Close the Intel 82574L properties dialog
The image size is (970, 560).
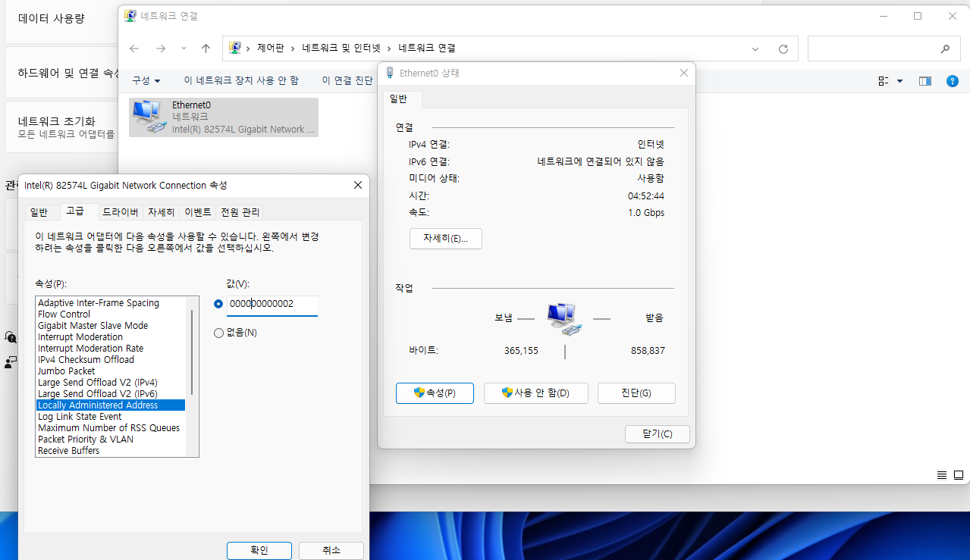click(x=357, y=185)
